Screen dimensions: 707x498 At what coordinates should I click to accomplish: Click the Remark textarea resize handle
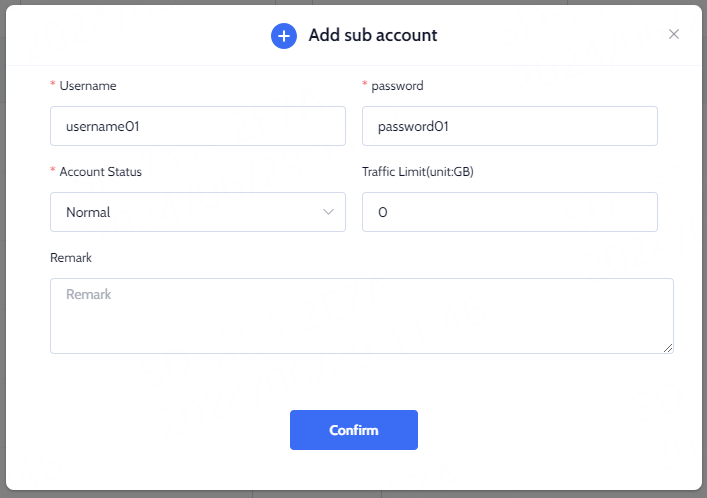(x=668, y=348)
